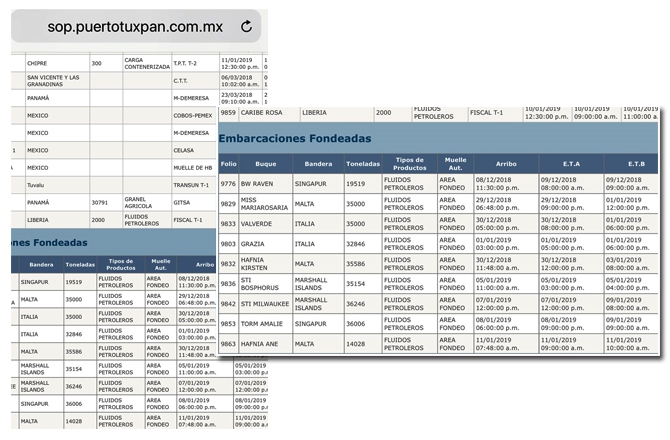The image size is (670, 440).
Task: Select the ship name 'STI MILWAUKEE'
Action: pos(265,304)
